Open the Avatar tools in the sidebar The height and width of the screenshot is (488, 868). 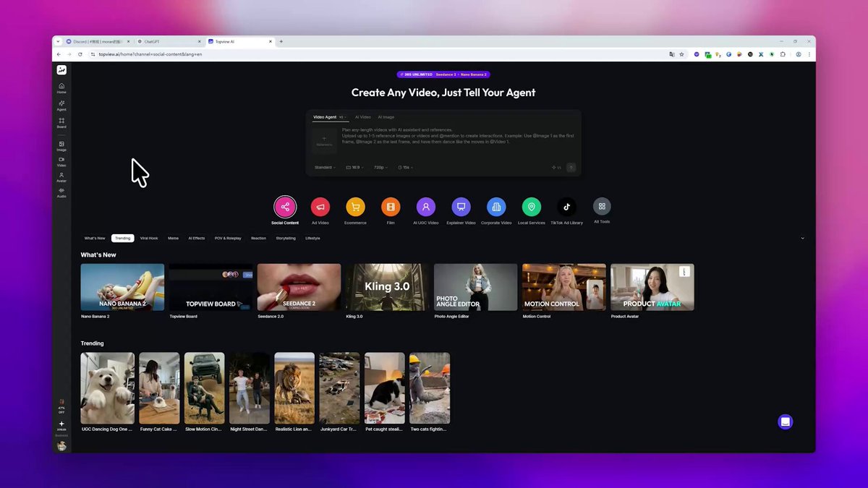point(61,177)
